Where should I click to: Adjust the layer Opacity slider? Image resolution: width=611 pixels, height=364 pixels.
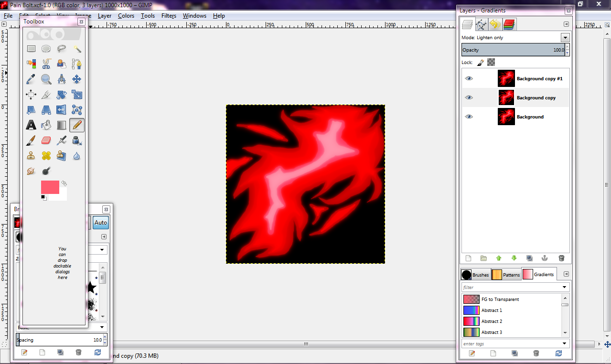pyautogui.click(x=513, y=50)
